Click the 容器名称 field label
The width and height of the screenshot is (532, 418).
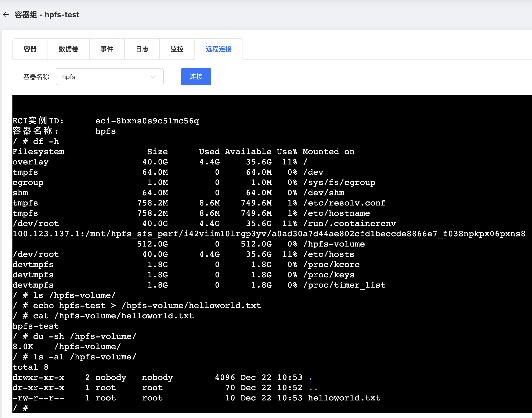36,77
